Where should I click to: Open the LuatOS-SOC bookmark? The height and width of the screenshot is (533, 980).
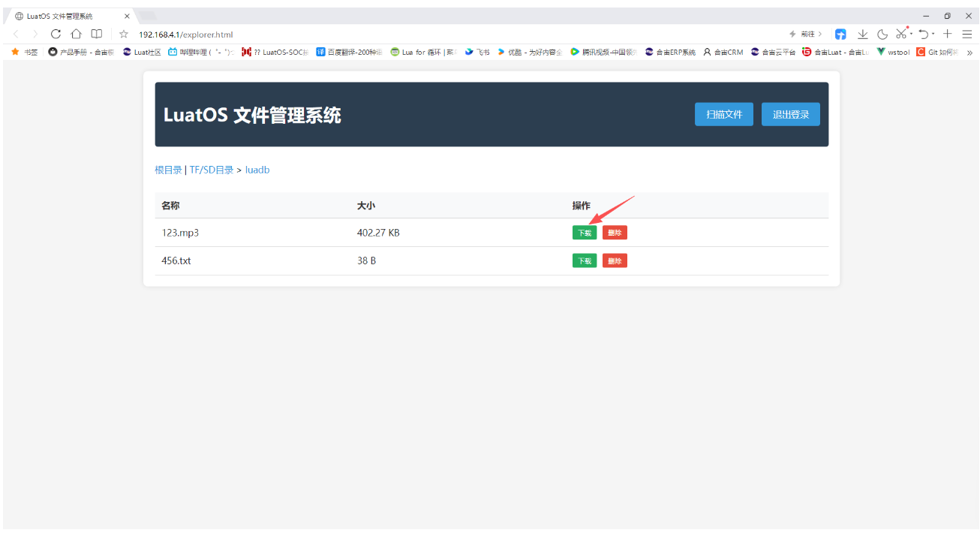point(275,53)
